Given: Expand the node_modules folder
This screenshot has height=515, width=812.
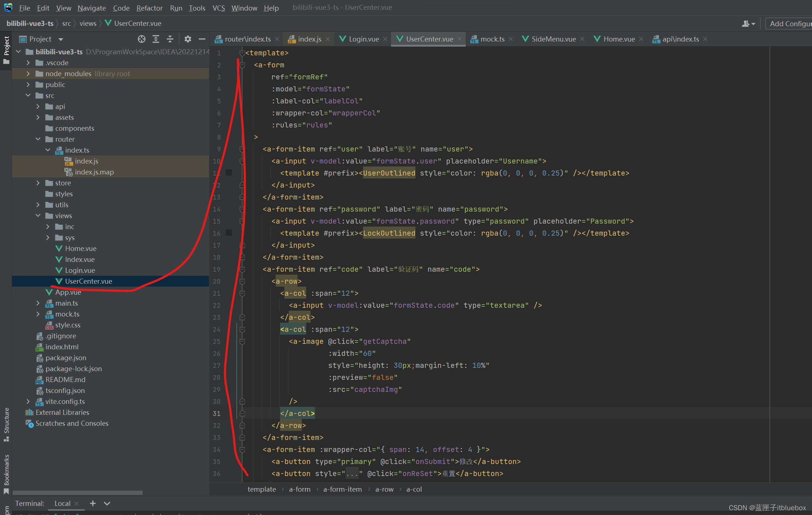Looking at the screenshot, I should click(28, 74).
